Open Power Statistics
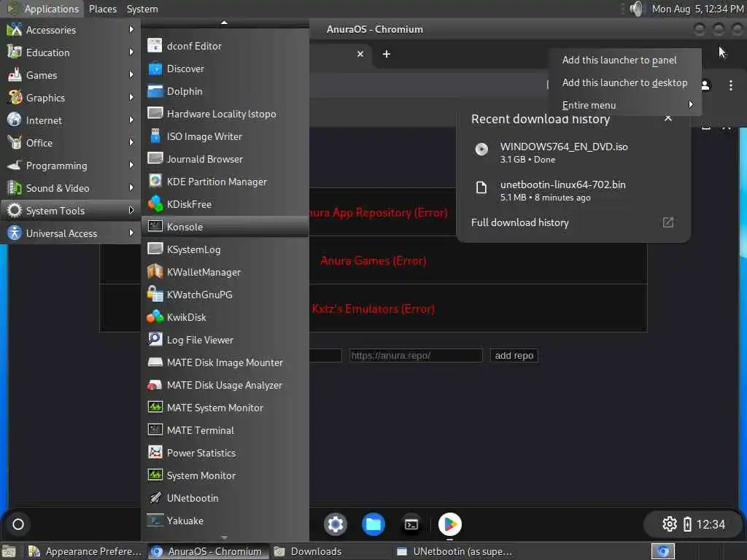 [225, 453]
